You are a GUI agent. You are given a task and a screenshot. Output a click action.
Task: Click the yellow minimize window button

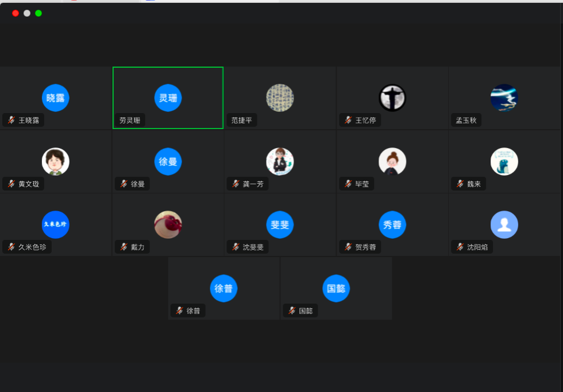pyautogui.click(x=27, y=13)
